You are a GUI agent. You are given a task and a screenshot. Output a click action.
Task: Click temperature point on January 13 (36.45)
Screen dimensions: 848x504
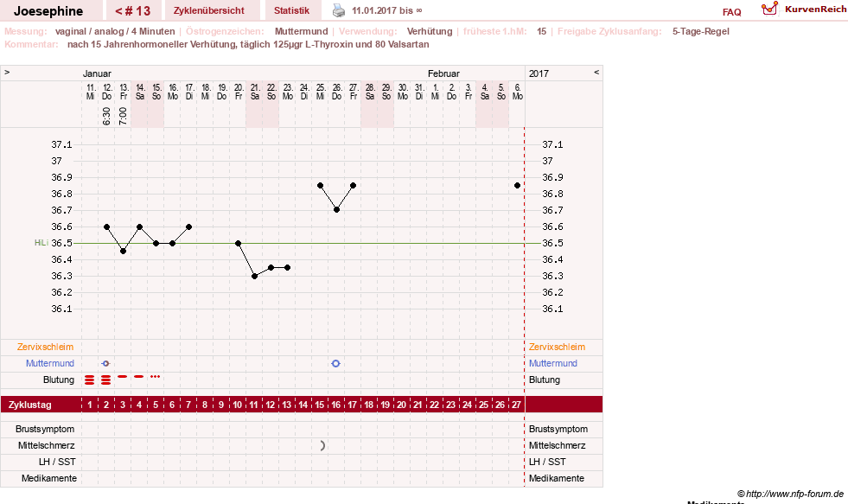click(124, 252)
